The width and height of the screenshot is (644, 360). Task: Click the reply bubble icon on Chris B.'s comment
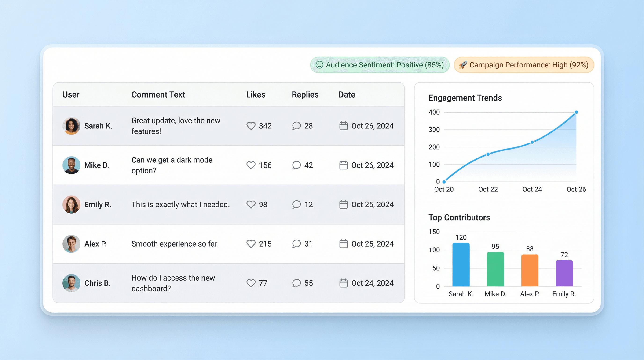pyautogui.click(x=296, y=283)
